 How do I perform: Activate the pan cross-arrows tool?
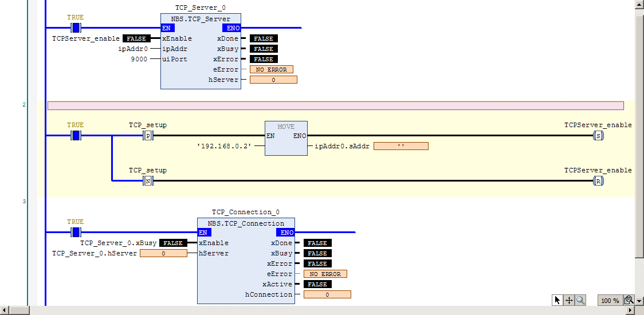pos(569,300)
